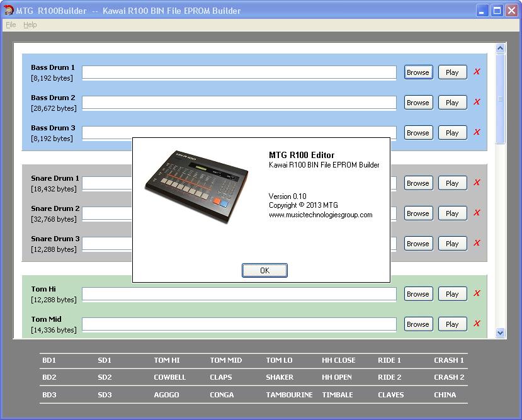Image resolution: width=522 pixels, height=420 pixels.
Task: Select the RIDE 1 pad label
Action: (x=390, y=360)
